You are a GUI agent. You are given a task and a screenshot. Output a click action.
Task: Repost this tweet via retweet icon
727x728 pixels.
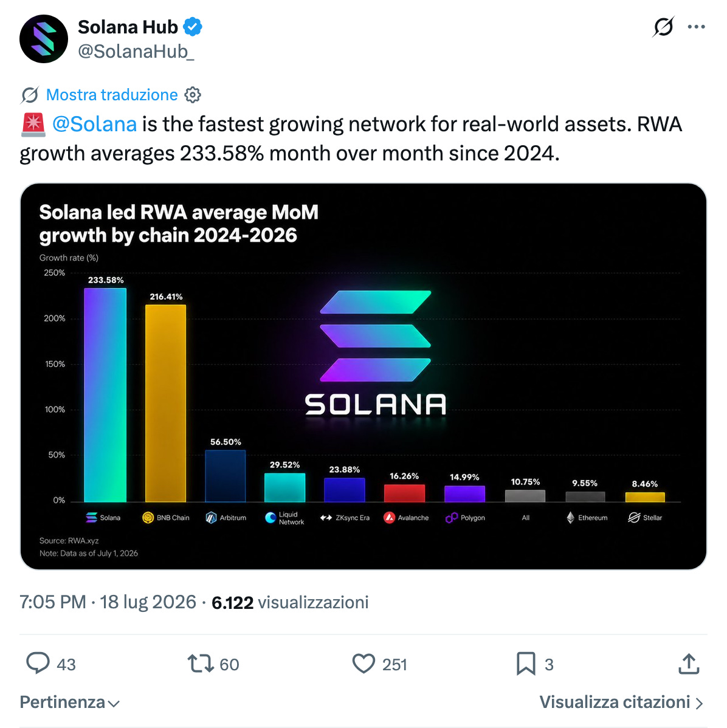point(201,664)
